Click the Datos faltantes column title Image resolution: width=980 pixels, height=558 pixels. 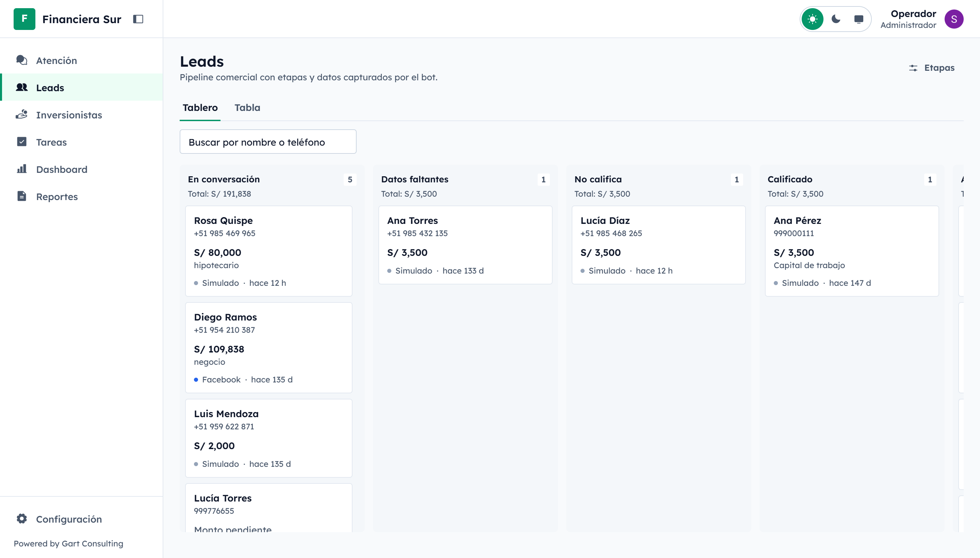pos(415,179)
